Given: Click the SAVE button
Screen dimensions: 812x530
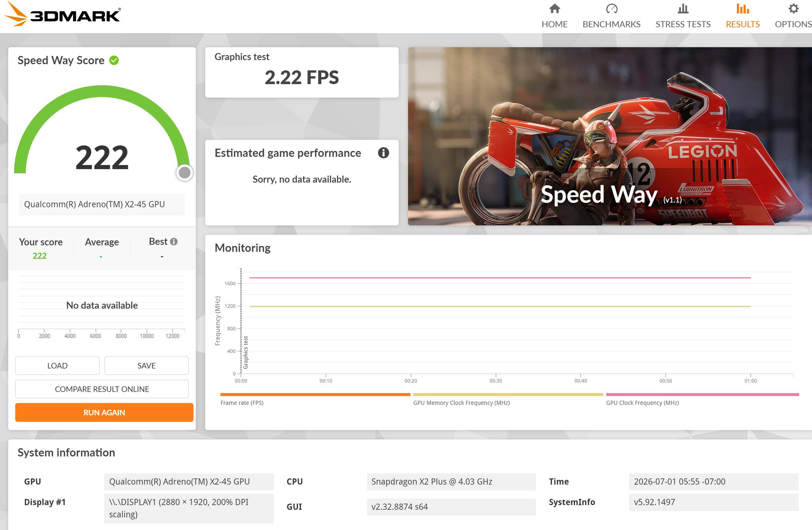Looking at the screenshot, I should click(x=146, y=366).
